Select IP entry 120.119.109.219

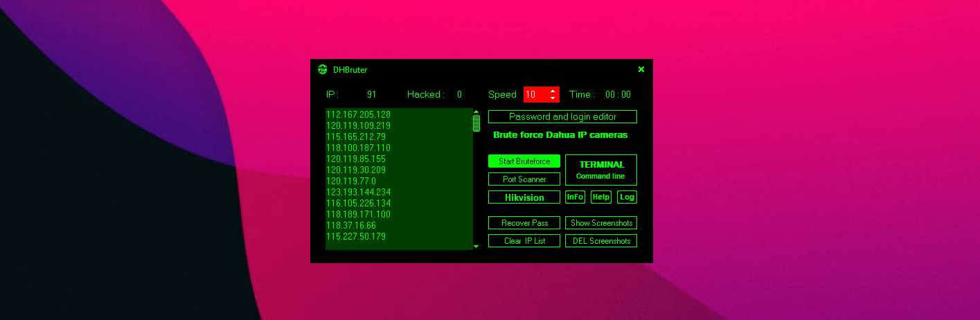[x=358, y=125]
